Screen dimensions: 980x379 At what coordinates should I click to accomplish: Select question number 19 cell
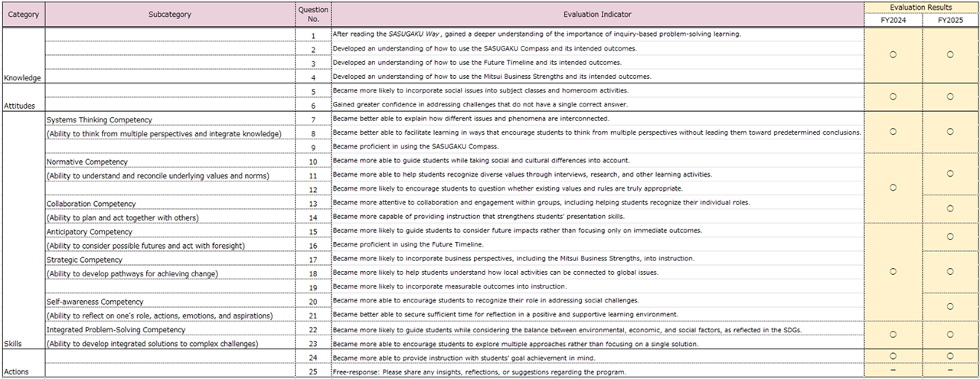[x=312, y=288]
